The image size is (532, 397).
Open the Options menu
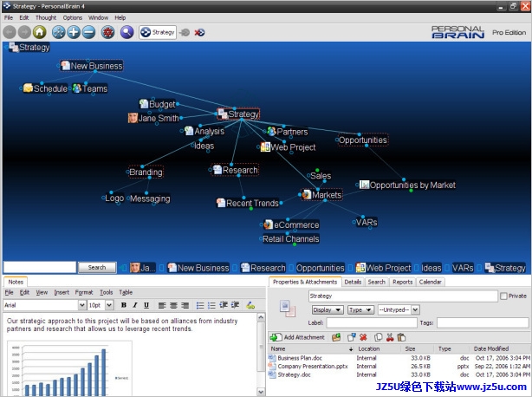click(x=72, y=17)
